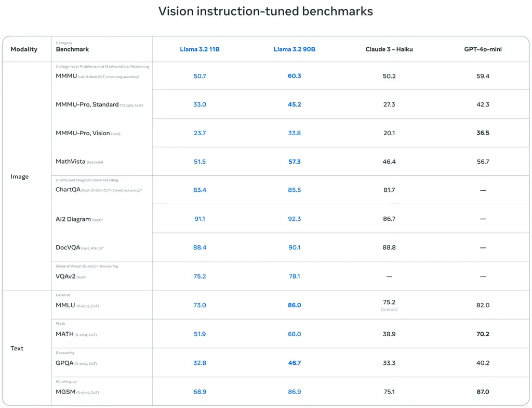Select the "Multilingual" category label above MGSM

66,381
